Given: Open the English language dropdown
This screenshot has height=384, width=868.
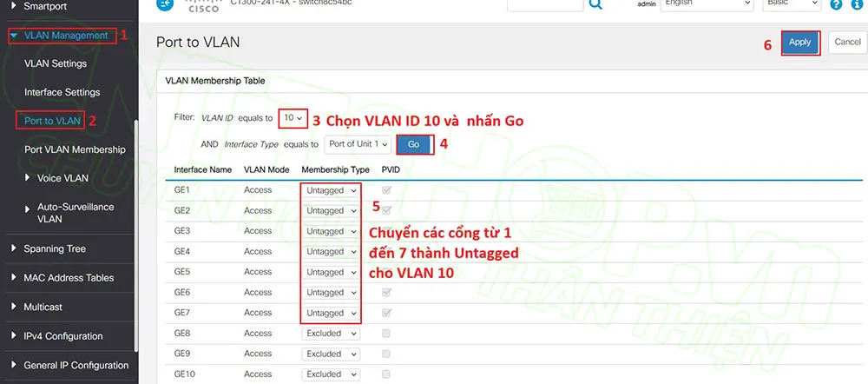Looking at the screenshot, I should (x=707, y=3).
